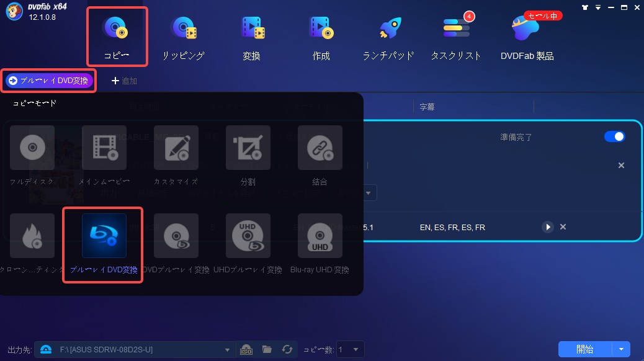The image size is (644, 361).
Task: Refresh the drive list
Action: click(x=287, y=349)
